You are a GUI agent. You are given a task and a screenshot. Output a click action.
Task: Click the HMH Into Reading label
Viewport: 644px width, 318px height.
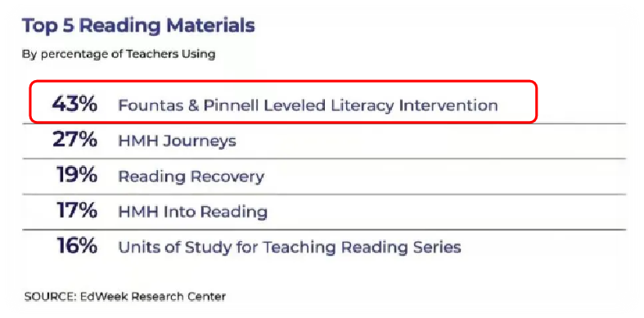[x=192, y=213]
